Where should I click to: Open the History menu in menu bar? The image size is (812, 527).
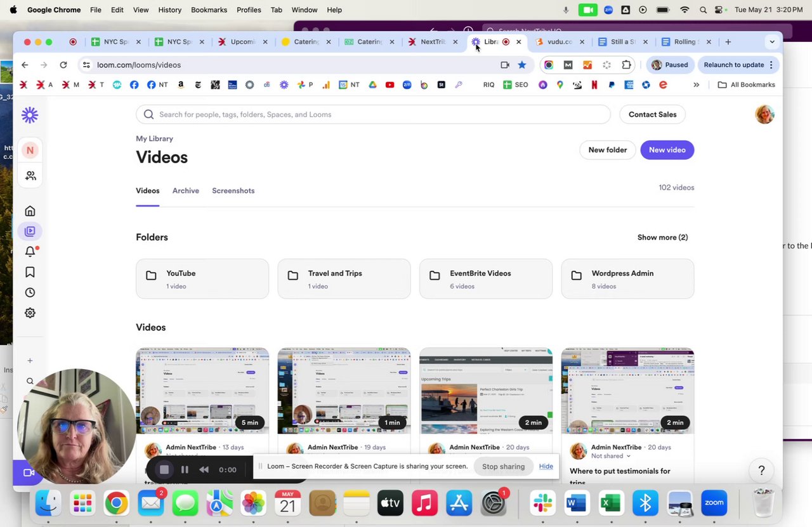coord(169,10)
